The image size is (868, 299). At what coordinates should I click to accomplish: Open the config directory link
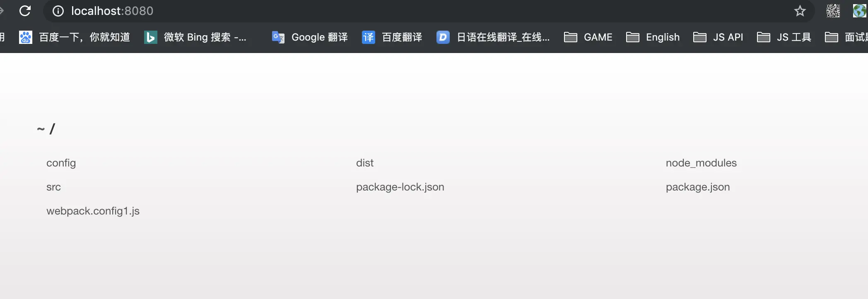61,163
